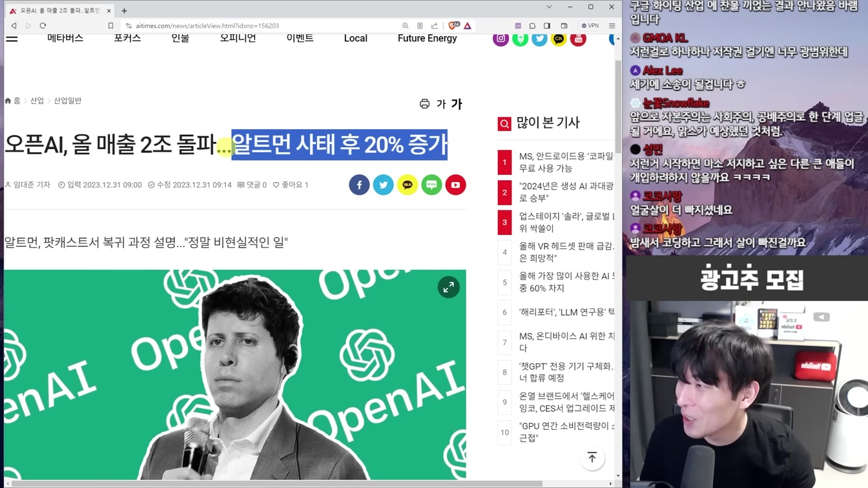Enlarge the article image with expand icon

point(448,287)
